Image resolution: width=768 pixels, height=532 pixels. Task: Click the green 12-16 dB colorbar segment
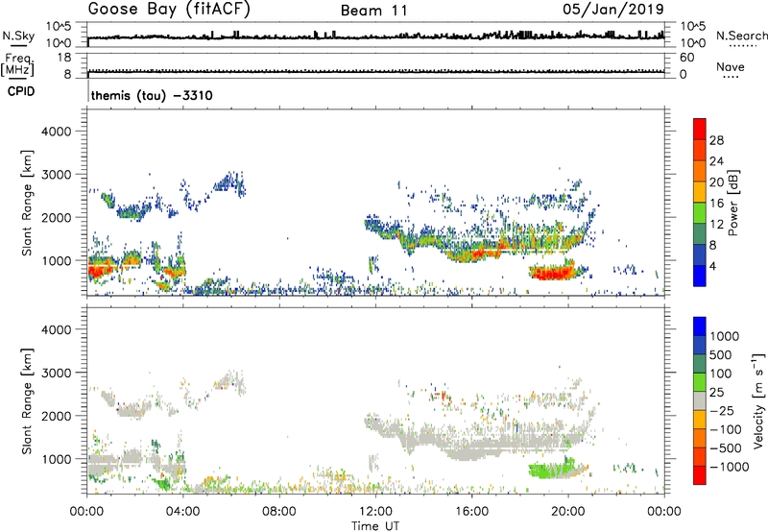(x=700, y=212)
